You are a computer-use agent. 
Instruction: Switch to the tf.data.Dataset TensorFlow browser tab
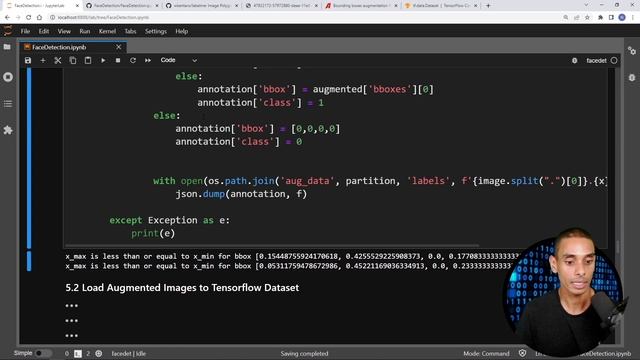tap(441, 6)
